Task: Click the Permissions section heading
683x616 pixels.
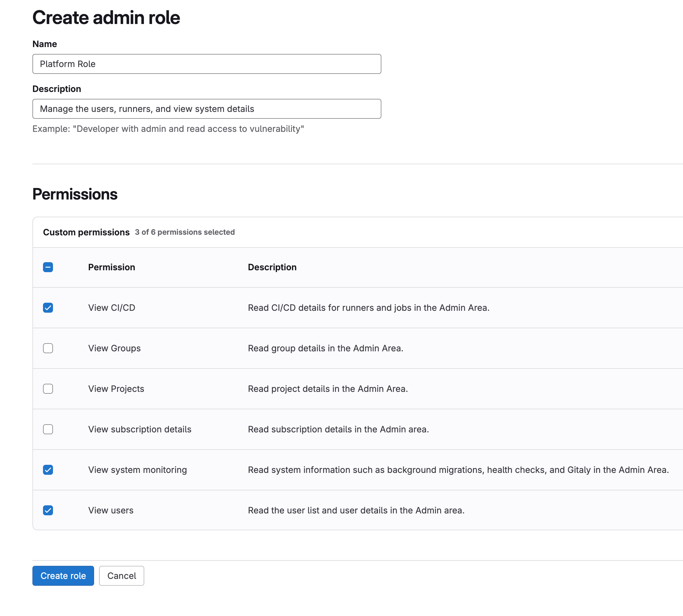Action: click(75, 194)
